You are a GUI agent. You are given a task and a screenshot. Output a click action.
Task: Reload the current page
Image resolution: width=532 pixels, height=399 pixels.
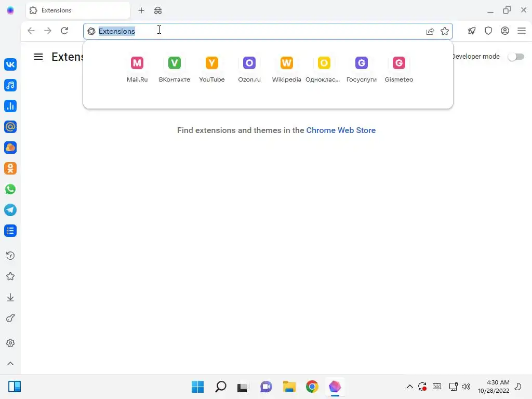64,31
